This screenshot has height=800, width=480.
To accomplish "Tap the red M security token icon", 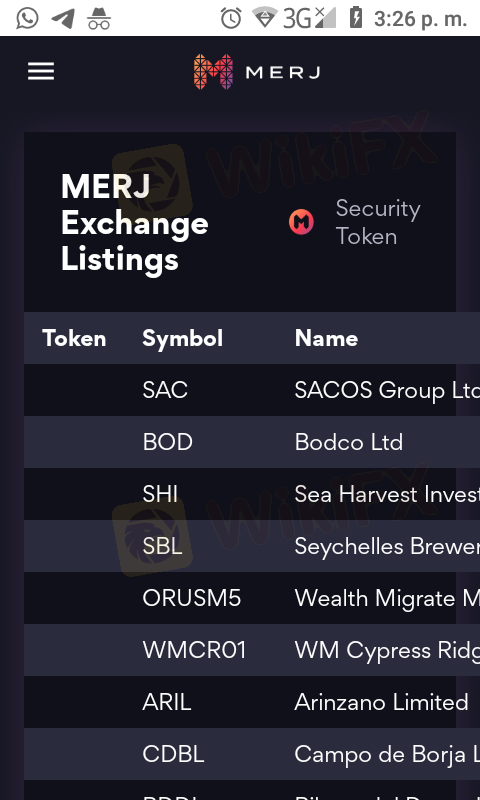I will (x=301, y=222).
